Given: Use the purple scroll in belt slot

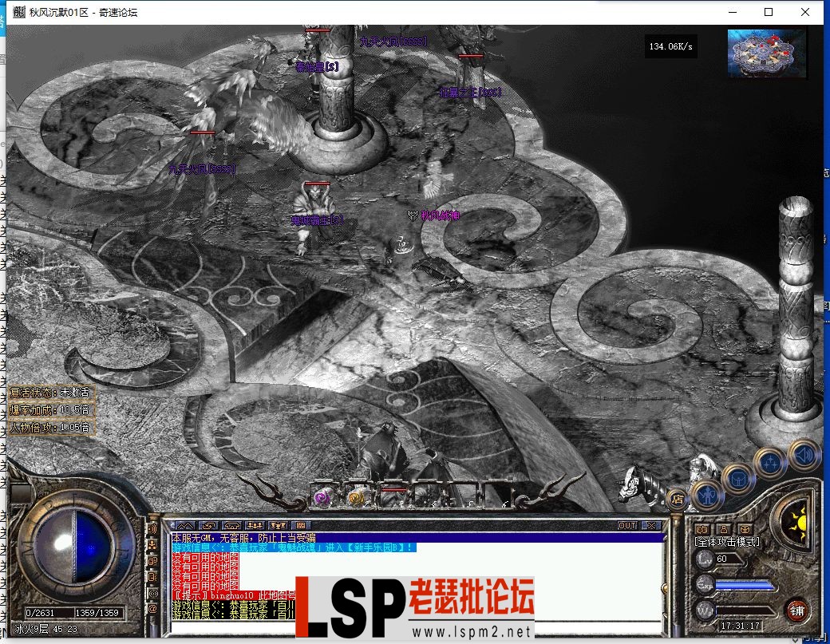Looking at the screenshot, I should (x=322, y=497).
